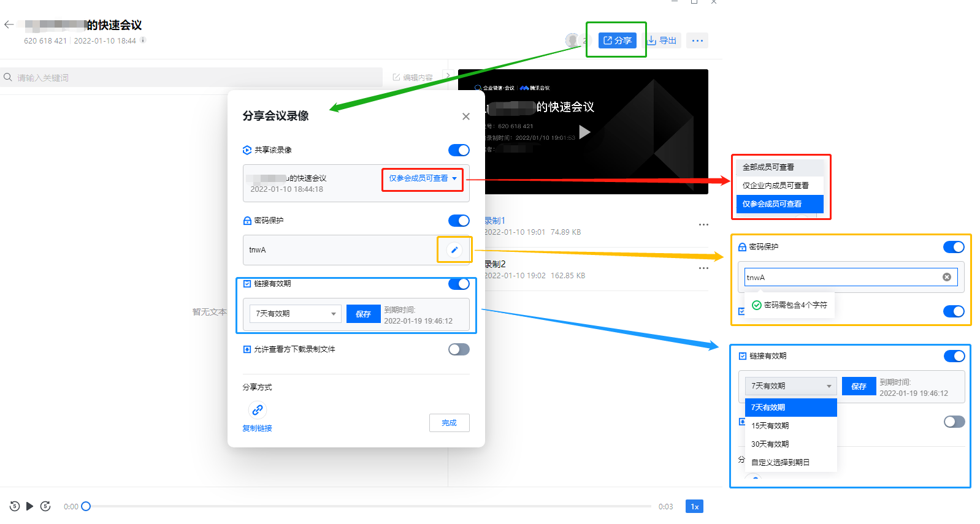Viewport: 980px width, 524px height.
Task: Toggle the 共享该录像 switch
Action: click(x=459, y=150)
